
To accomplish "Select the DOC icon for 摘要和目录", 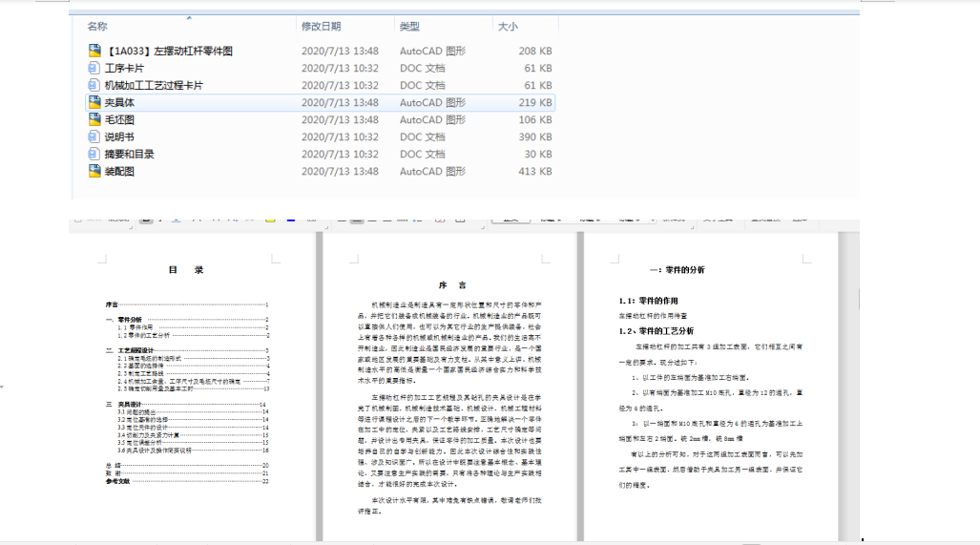I will click(94, 154).
